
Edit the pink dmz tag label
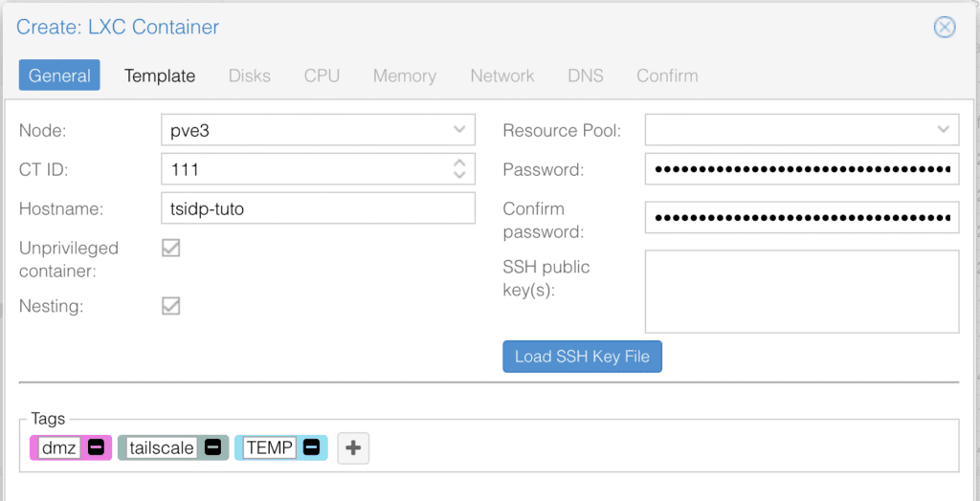[59, 447]
